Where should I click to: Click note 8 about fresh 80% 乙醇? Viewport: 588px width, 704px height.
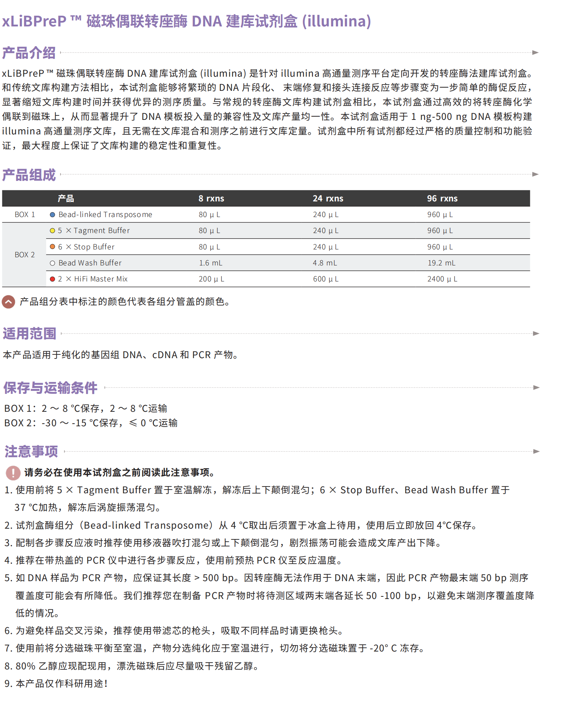tap(133, 666)
